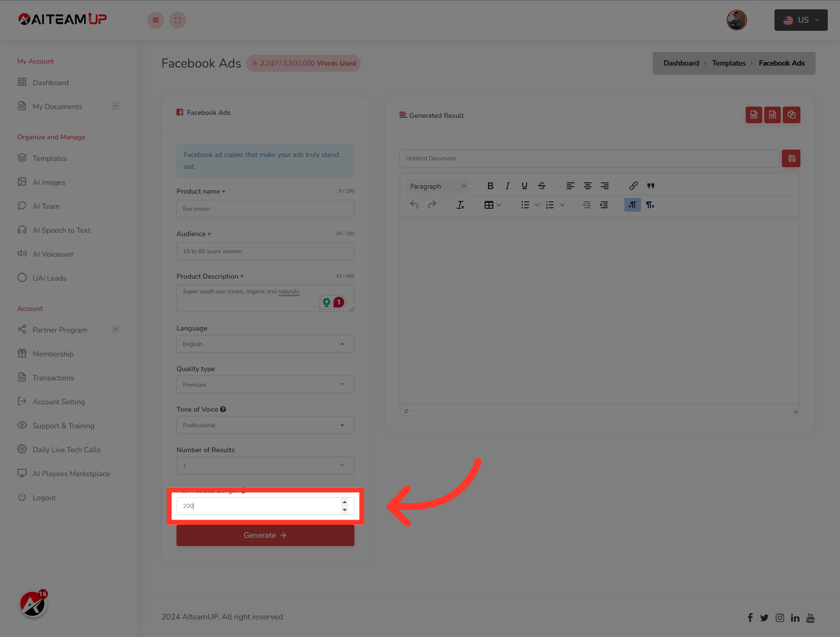This screenshot has height=637, width=840.
Task: Open the user profile avatar
Action: 736,20
